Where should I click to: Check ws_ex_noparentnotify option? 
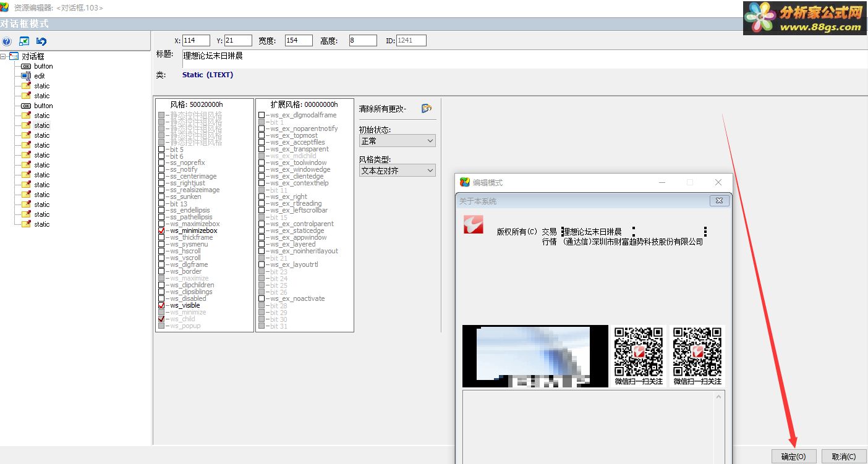click(262, 129)
